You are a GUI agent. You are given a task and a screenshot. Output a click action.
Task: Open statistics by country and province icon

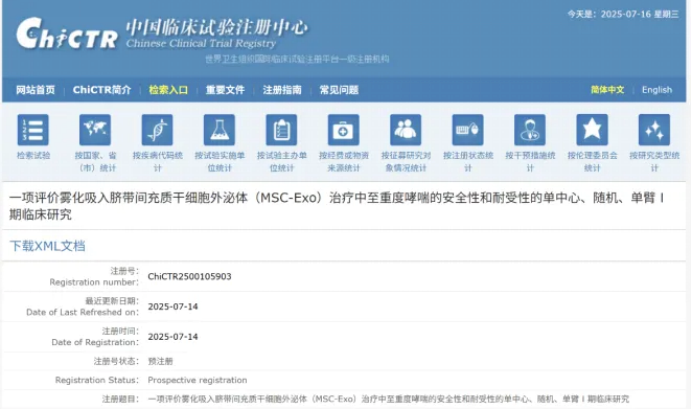pos(95,131)
